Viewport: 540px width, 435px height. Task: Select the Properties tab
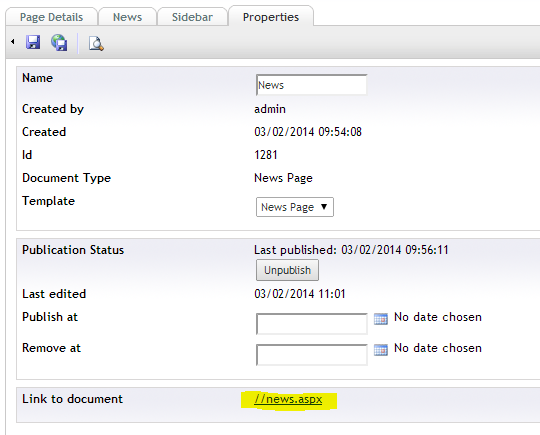tap(271, 17)
